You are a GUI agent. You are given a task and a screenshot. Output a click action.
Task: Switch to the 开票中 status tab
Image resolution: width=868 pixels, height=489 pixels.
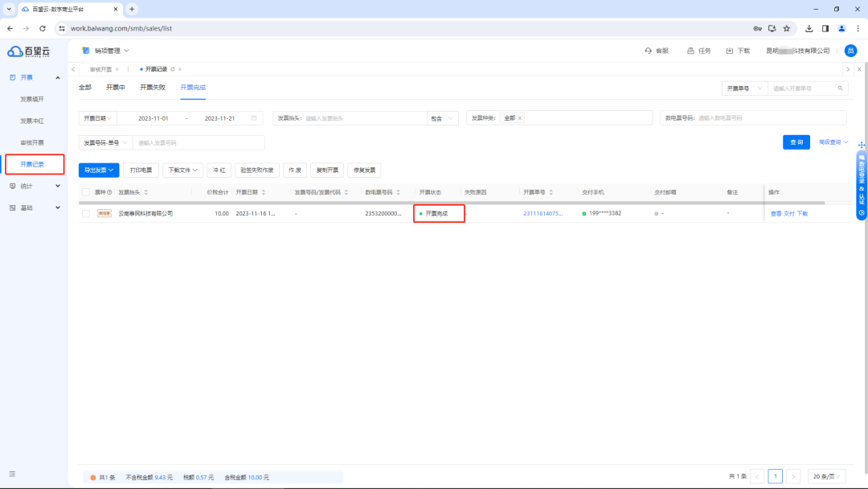116,88
